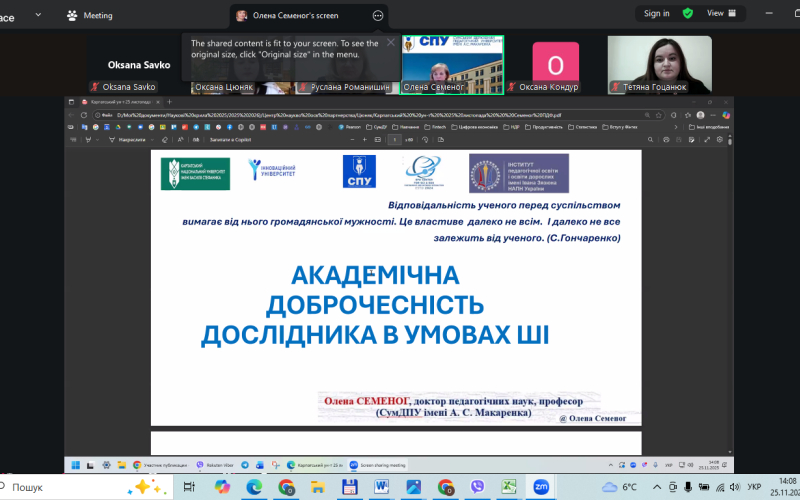Expand the workplace dropdown chevron
The image size is (800, 500).
tap(38, 15)
